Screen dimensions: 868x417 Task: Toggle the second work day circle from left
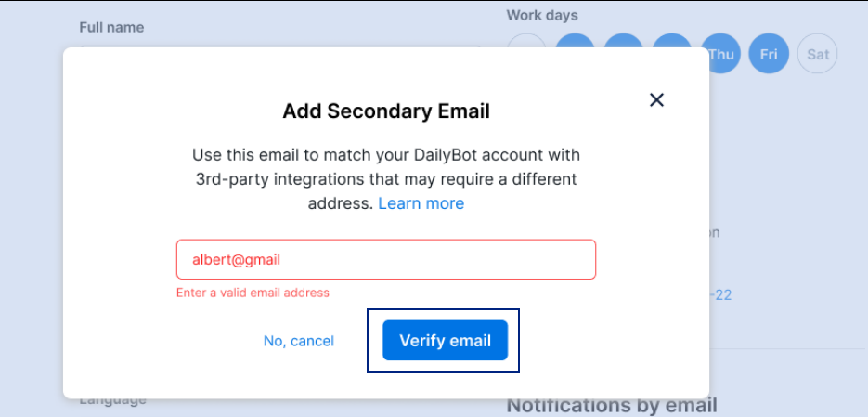(576, 42)
